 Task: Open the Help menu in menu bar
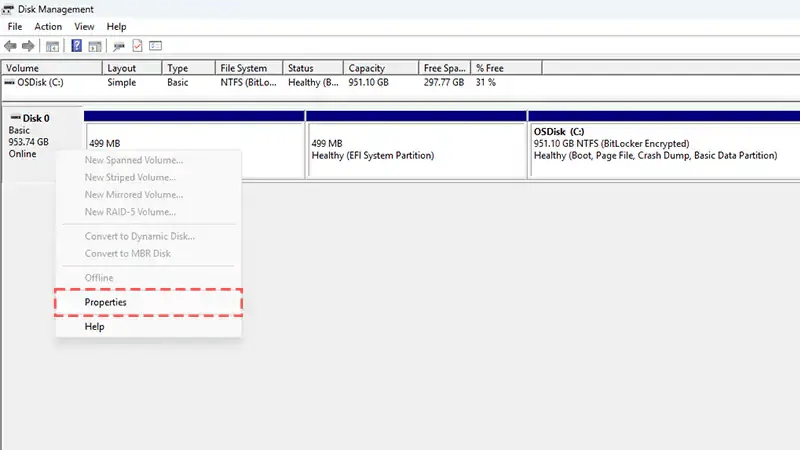tap(117, 26)
